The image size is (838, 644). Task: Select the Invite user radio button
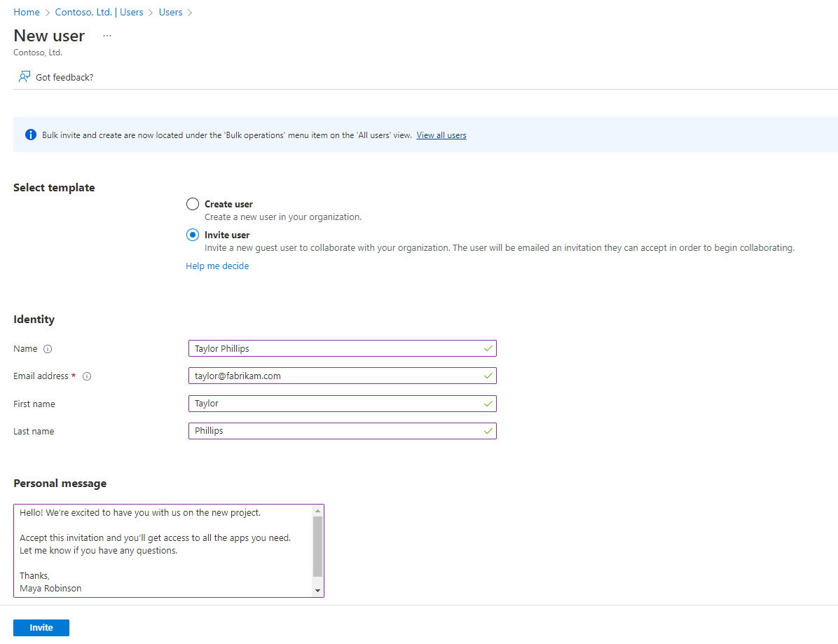coord(193,235)
